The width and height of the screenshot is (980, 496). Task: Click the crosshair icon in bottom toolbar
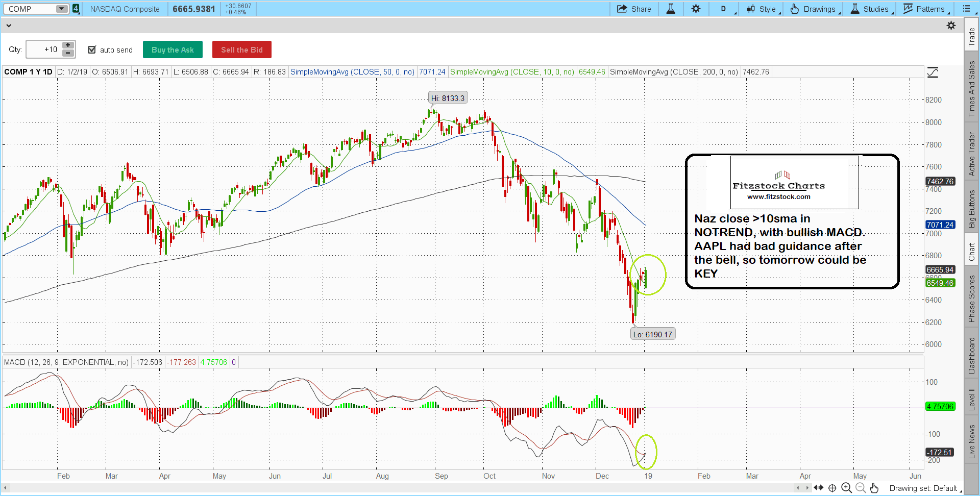(832, 488)
